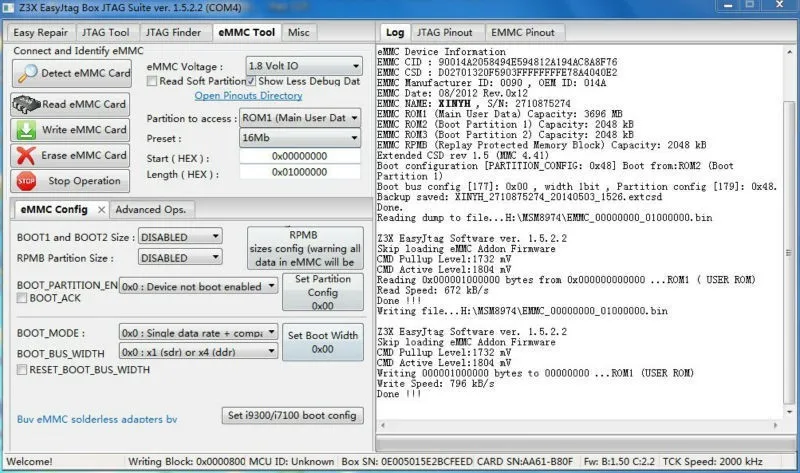The image size is (800, 473).
Task: Click the red STOP sign icon
Action: click(x=26, y=181)
